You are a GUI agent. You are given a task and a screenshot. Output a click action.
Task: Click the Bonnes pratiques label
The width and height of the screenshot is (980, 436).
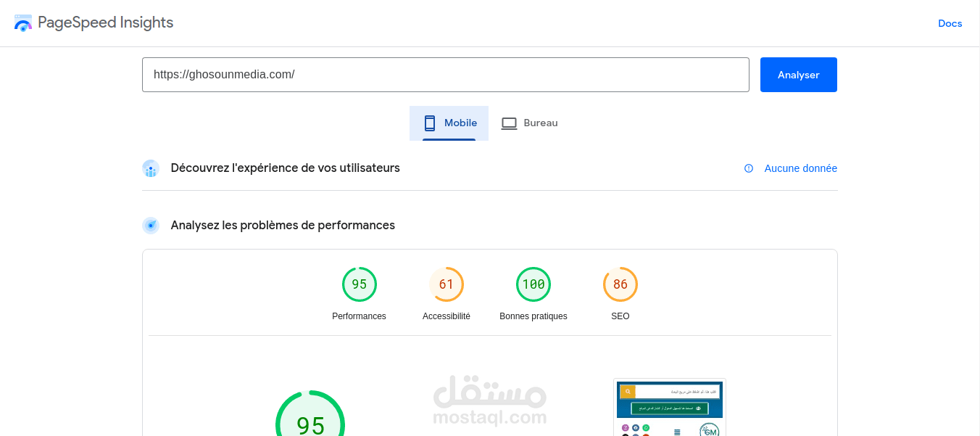point(533,316)
